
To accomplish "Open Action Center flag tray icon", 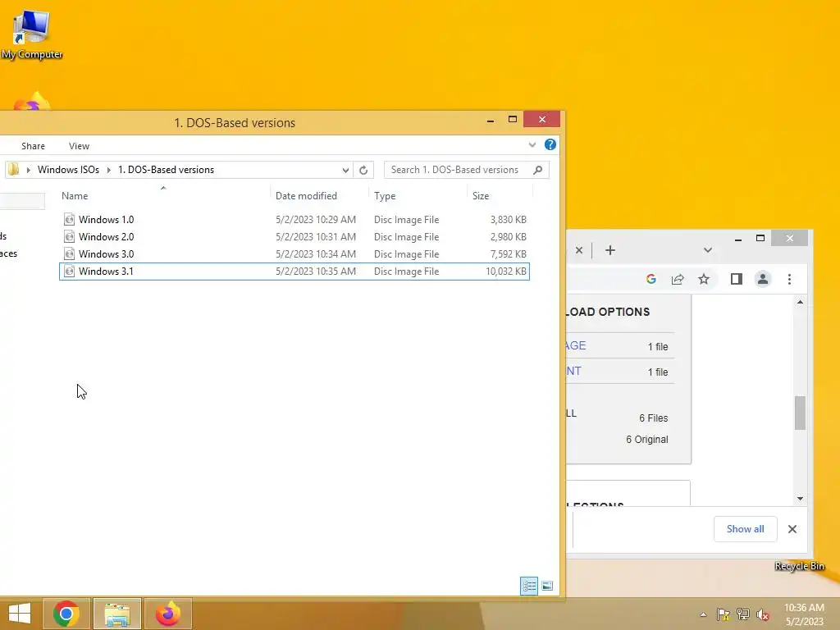I will (724, 614).
